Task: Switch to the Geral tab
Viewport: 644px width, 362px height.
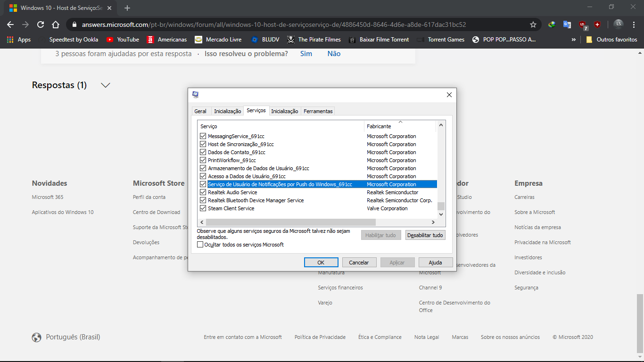Action: pos(200,111)
